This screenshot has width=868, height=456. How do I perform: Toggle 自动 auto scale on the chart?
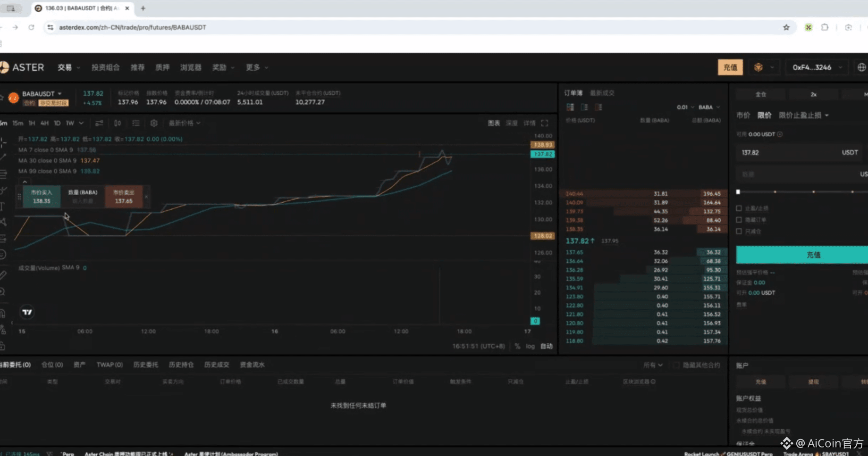pos(546,346)
